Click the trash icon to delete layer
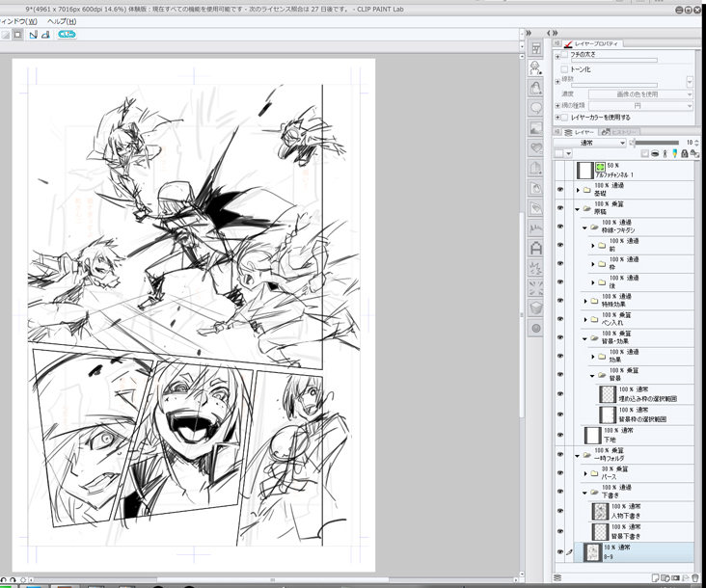This screenshot has height=588, width=706. [695, 577]
